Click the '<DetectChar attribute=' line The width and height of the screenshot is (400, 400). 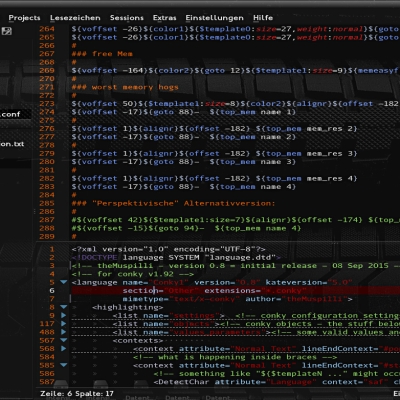(x=276, y=382)
